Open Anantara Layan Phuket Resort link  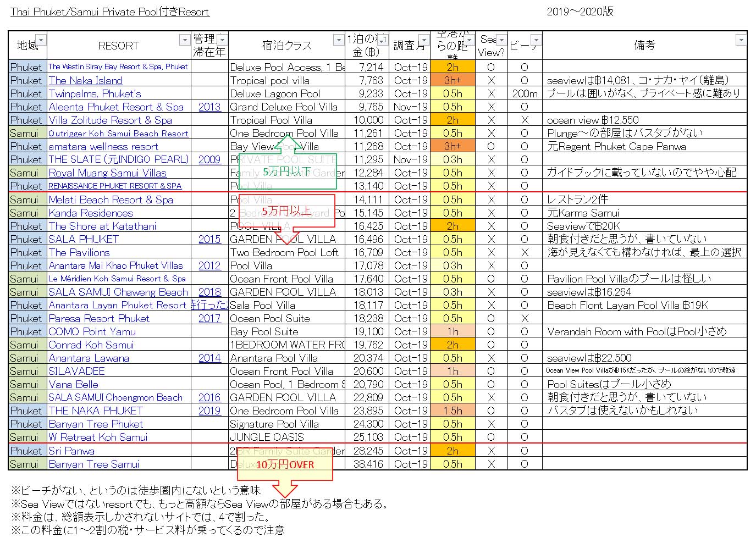click(118, 305)
